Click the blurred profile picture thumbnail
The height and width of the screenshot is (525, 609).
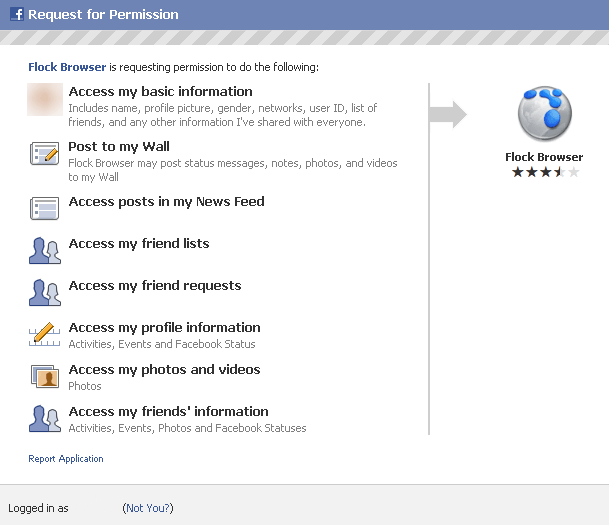(x=45, y=99)
